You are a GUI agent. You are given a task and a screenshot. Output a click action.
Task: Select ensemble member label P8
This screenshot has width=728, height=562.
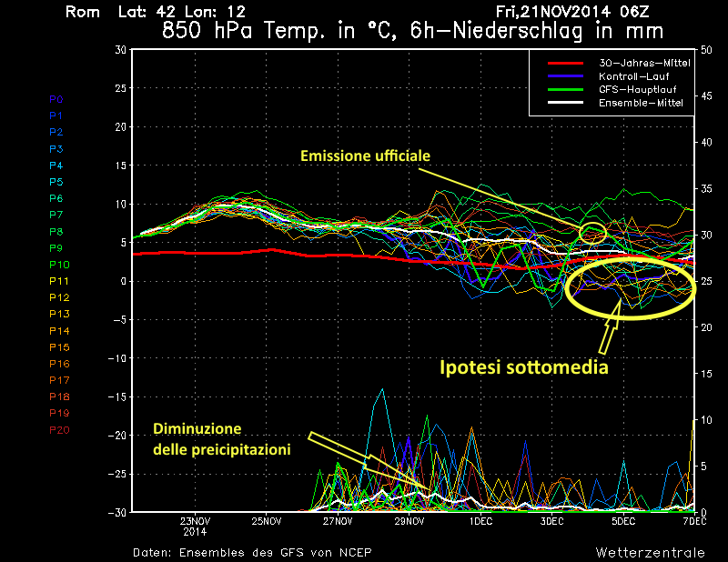pos(56,232)
